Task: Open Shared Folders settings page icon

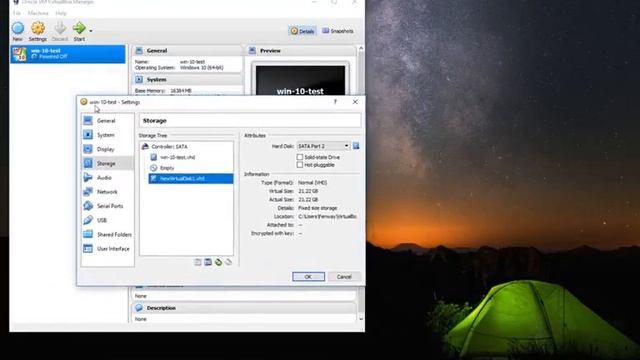Action: point(88,234)
